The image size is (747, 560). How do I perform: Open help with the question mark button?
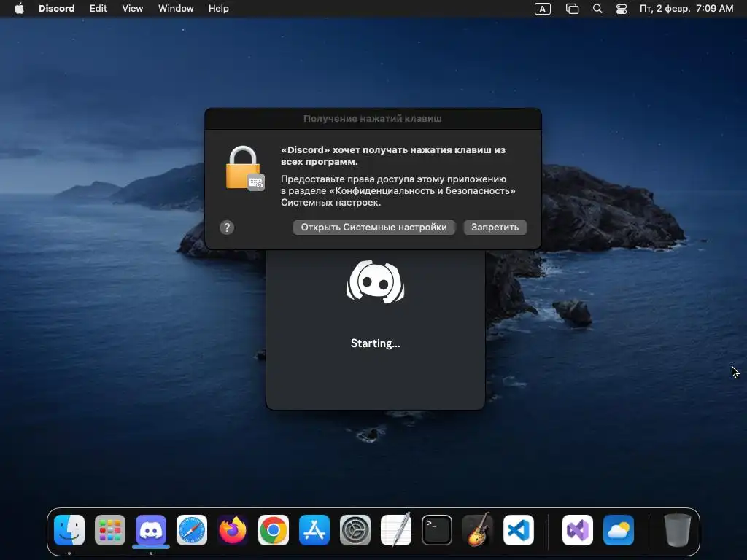(x=227, y=227)
